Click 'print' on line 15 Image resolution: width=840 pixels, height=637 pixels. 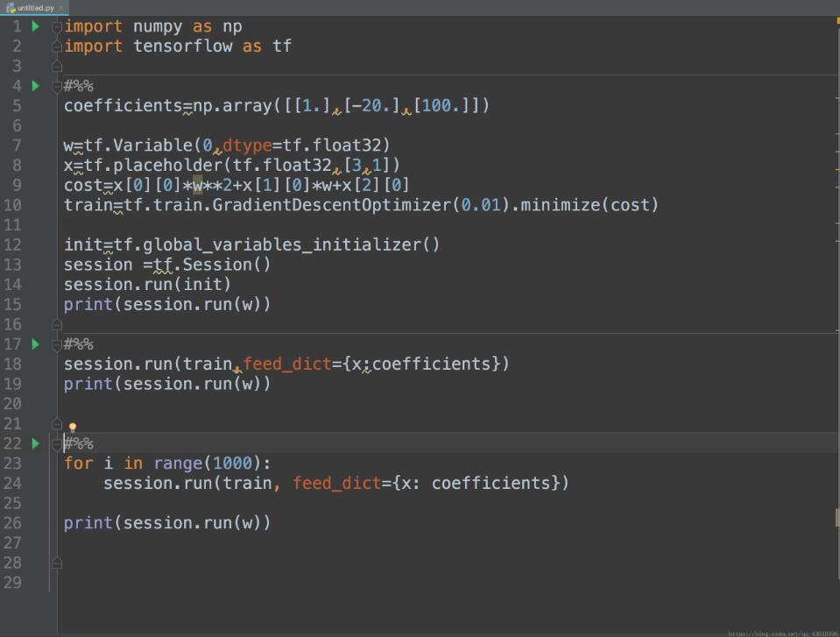[x=88, y=305]
